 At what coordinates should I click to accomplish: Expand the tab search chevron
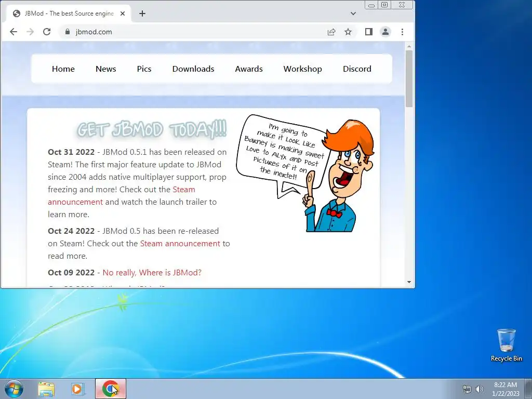[353, 14]
